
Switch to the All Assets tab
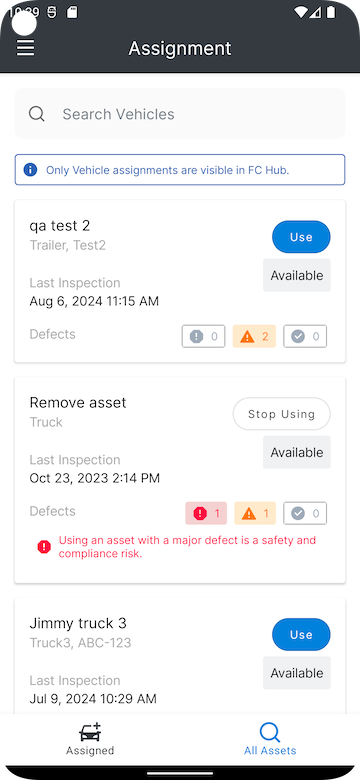pos(270,740)
